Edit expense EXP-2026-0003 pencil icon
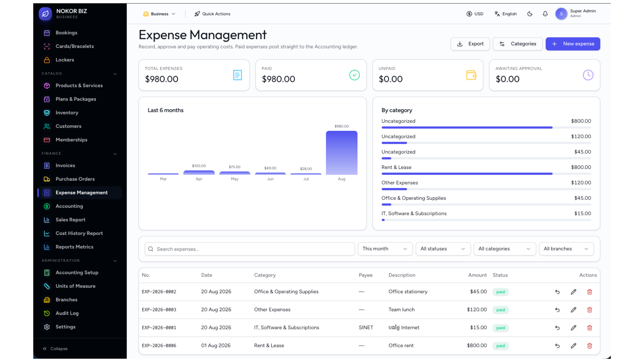Image resolution: width=644 pixels, height=362 pixels. point(574,310)
